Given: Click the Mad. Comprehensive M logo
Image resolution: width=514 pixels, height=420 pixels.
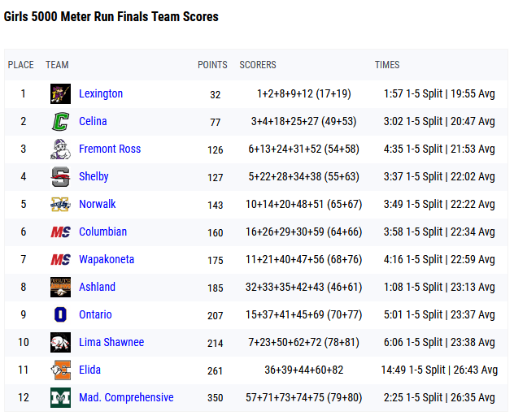Looking at the screenshot, I should pyautogui.click(x=60, y=397).
